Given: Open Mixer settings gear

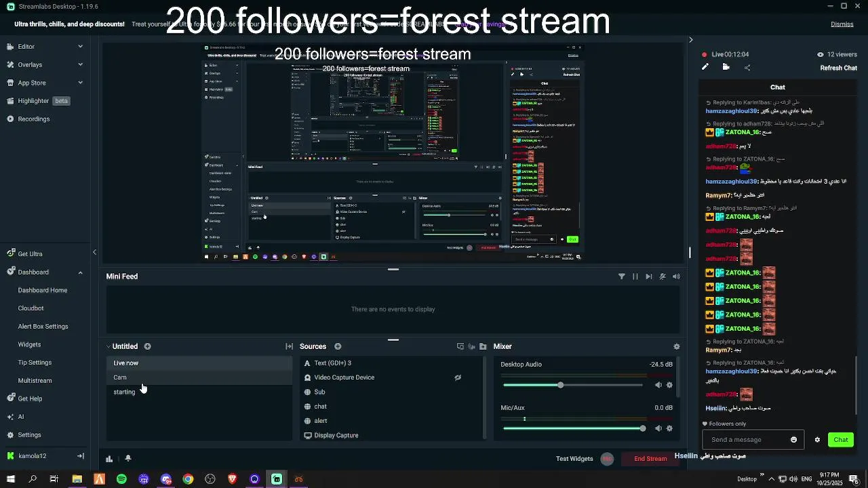Looking at the screenshot, I should pyautogui.click(x=676, y=346).
